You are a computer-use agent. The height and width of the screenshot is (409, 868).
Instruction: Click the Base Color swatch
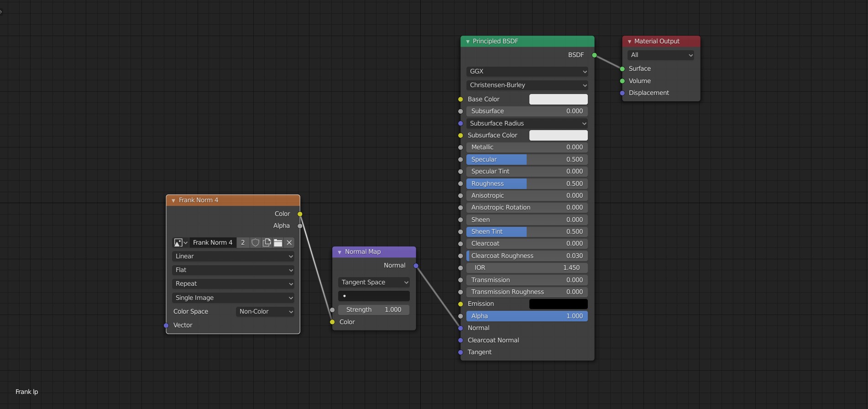[x=558, y=100]
